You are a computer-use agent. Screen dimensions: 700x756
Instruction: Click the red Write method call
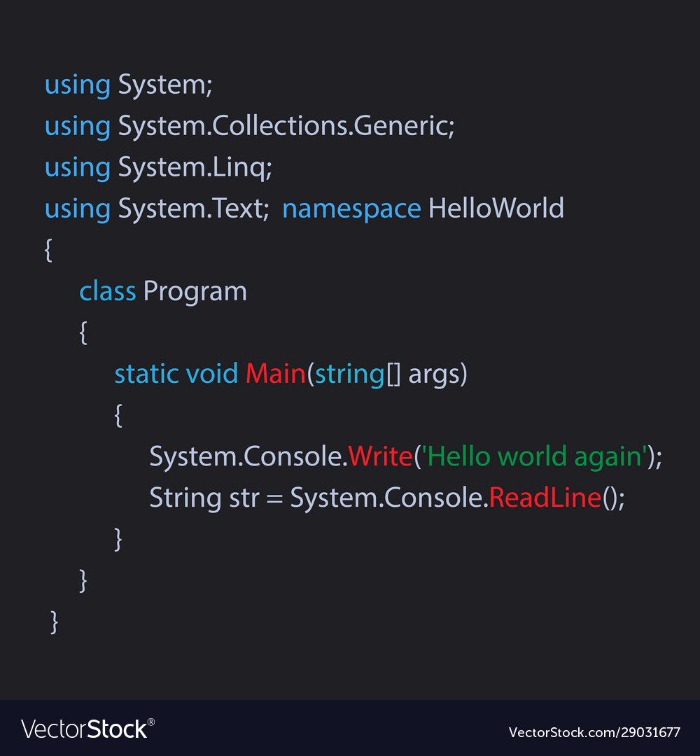tap(380, 456)
